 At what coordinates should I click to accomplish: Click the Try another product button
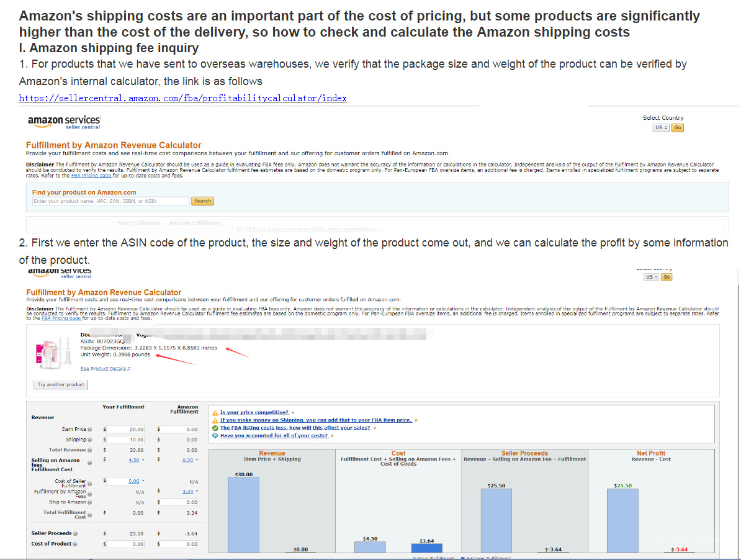tap(61, 385)
